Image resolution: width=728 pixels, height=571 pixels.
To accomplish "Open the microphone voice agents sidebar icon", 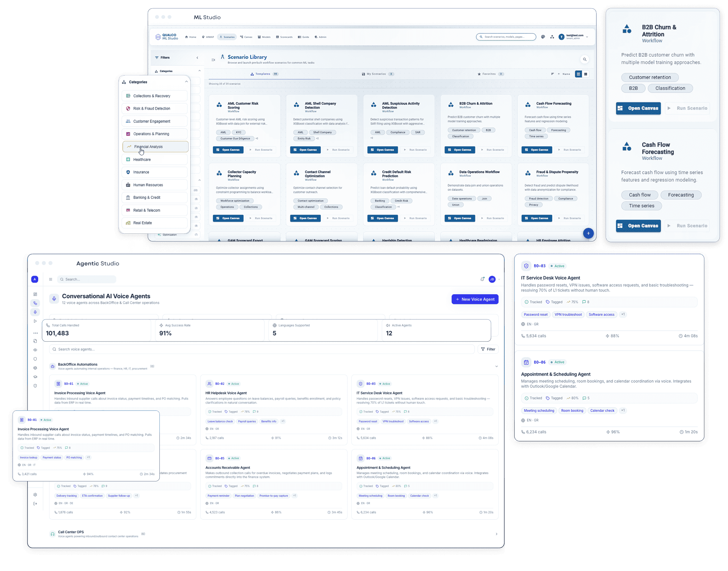I will [x=35, y=312].
